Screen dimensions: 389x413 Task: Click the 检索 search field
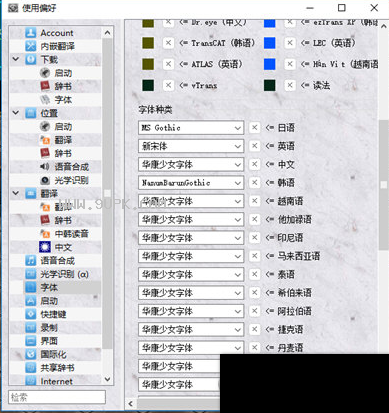point(57,397)
